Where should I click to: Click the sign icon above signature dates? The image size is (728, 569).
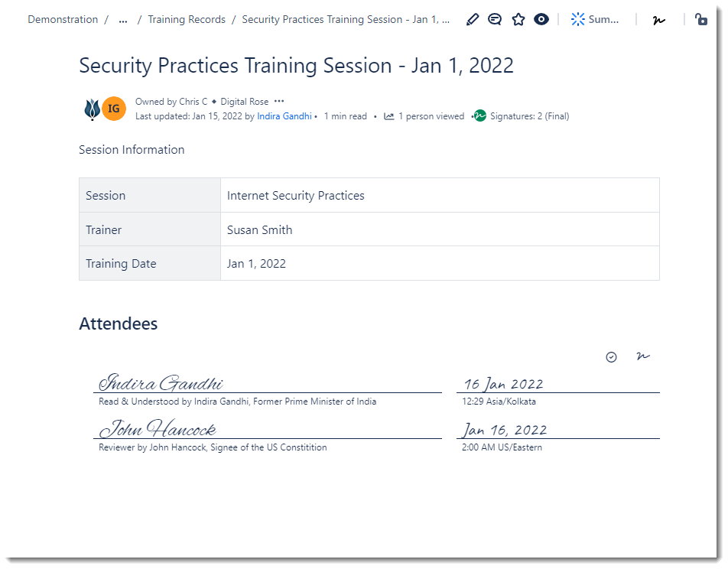tap(643, 356)
